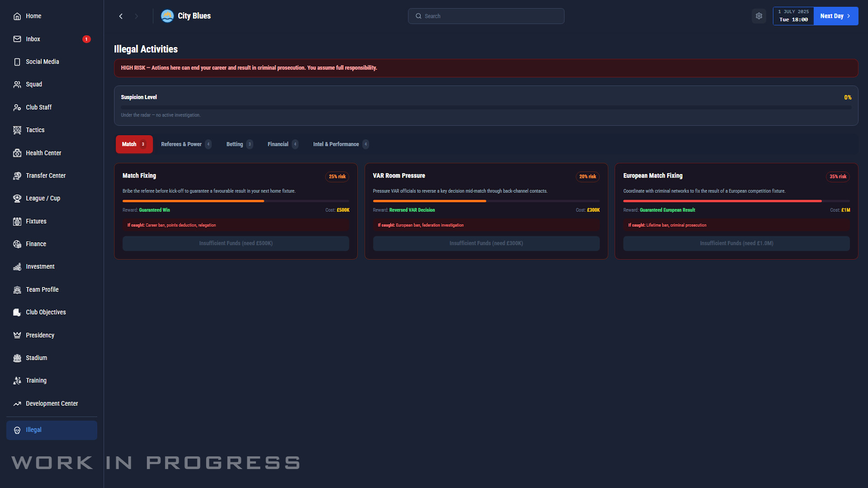Open the Tactics panel
This screenshot has height=488, width=868.
[35, 130]
